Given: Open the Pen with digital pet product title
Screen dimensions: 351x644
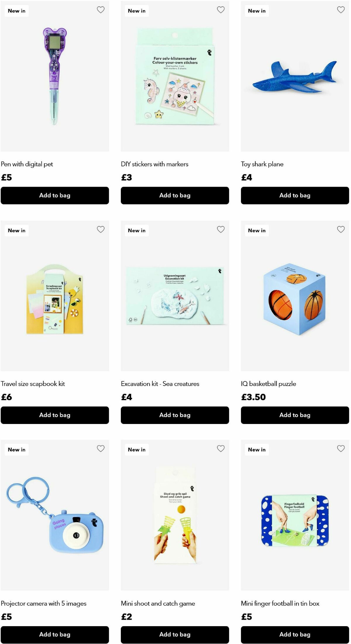Looking at the screenshot, I should (27, 164).
